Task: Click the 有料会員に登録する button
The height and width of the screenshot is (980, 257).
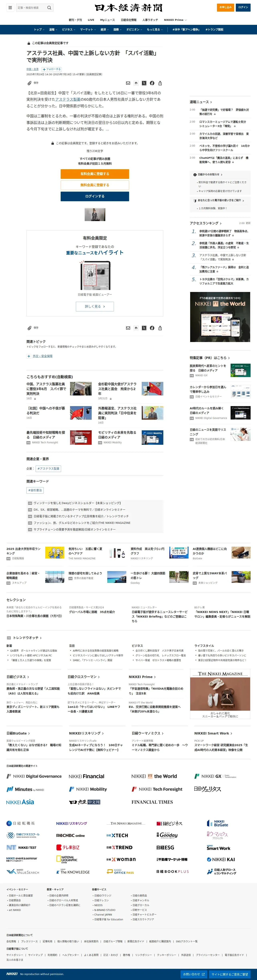Action: tap(95, 174)
